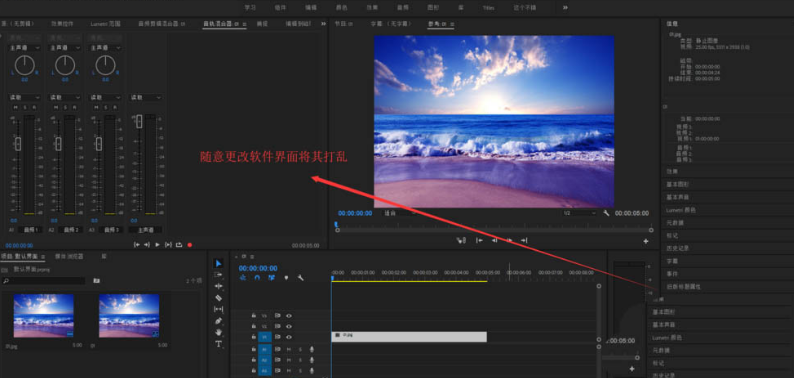Screen dimensions: 794x378
Task: Open 1/2 playback resolution dropdown
Action: [x=579, y=213]
